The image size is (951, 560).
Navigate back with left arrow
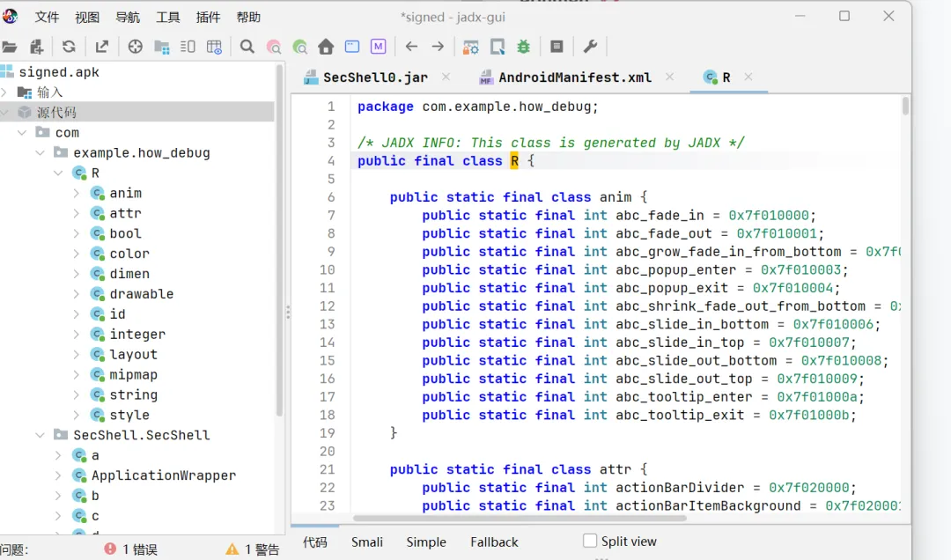tap(411, 47)
